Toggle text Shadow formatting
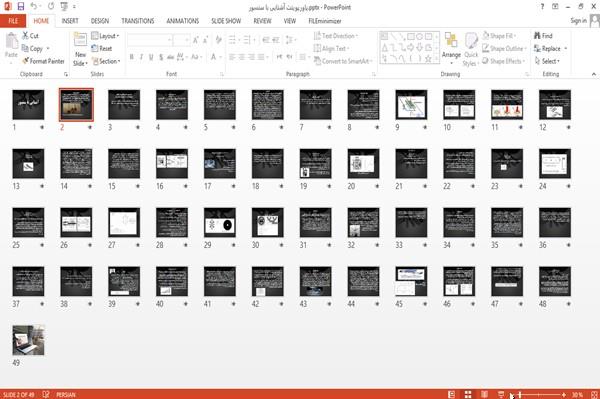The width and height of the screenshot is (600, 399). pyautogui.click(x=161, y=57)
